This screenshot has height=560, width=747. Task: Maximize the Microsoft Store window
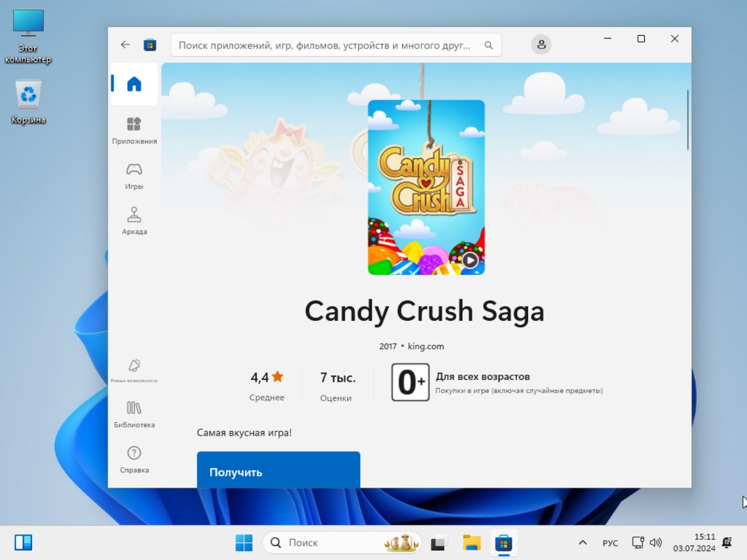point(641,38)
